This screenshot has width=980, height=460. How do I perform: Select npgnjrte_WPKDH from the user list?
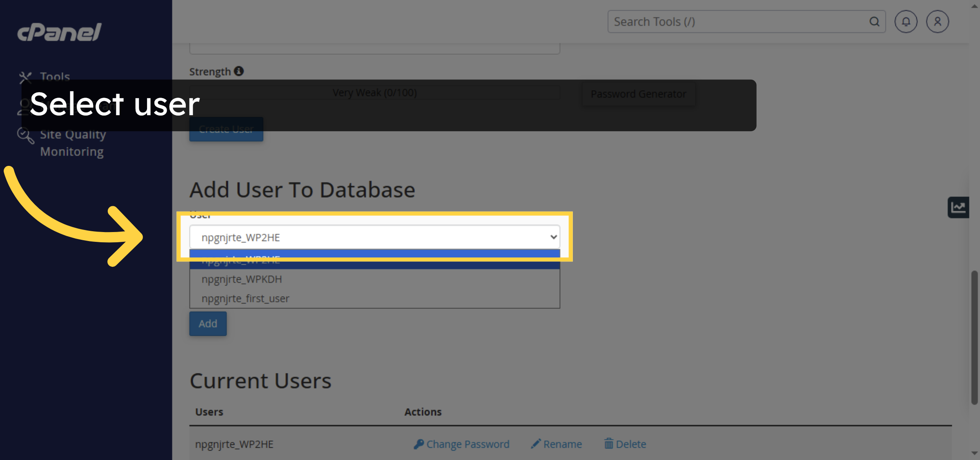point(242,279)
